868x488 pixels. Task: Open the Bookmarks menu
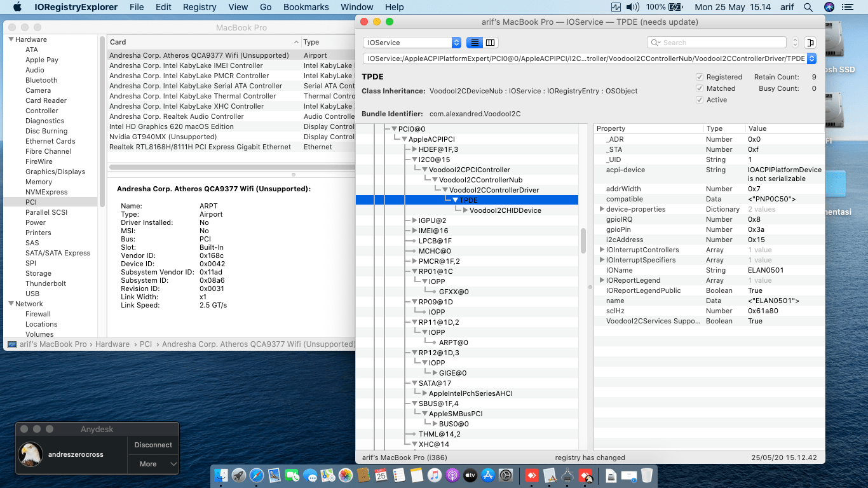click(306, 7)
